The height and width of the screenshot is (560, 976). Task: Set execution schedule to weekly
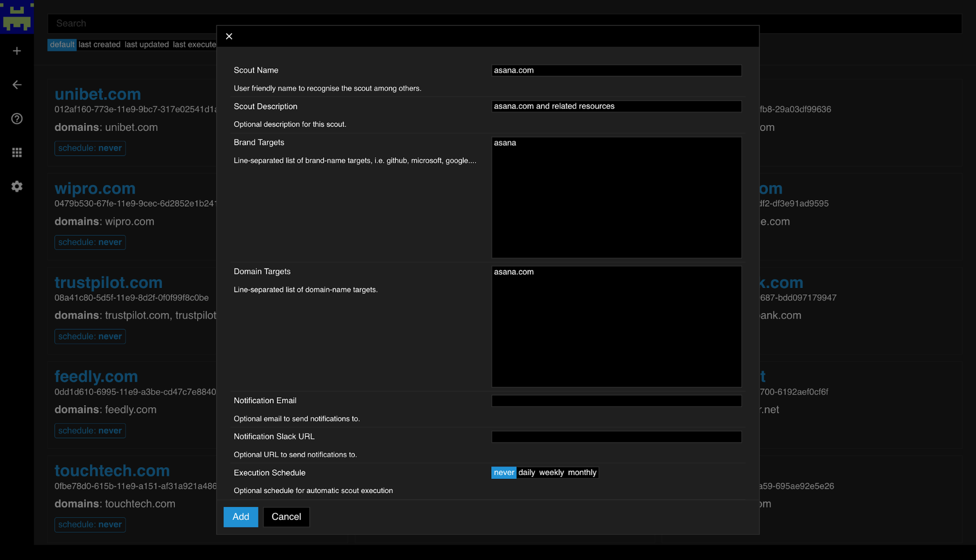point(551,472)
